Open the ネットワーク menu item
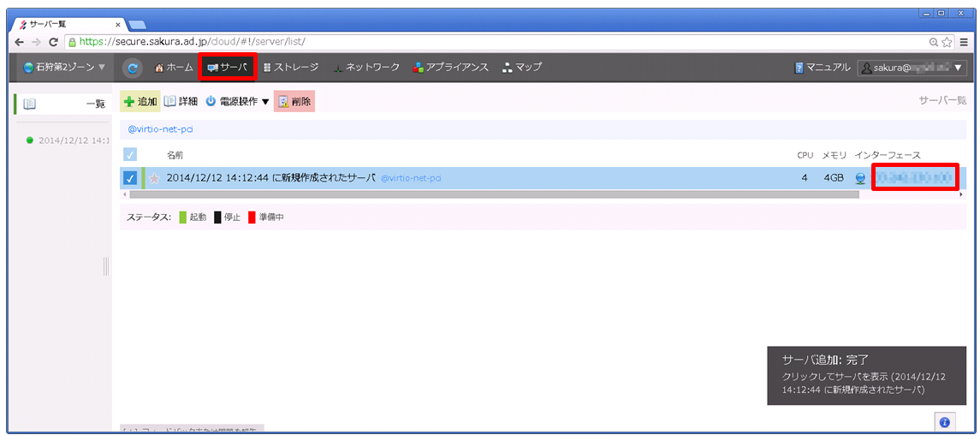Image resolution: width=980 pixels, height=441 pixels. click(366, 68)
